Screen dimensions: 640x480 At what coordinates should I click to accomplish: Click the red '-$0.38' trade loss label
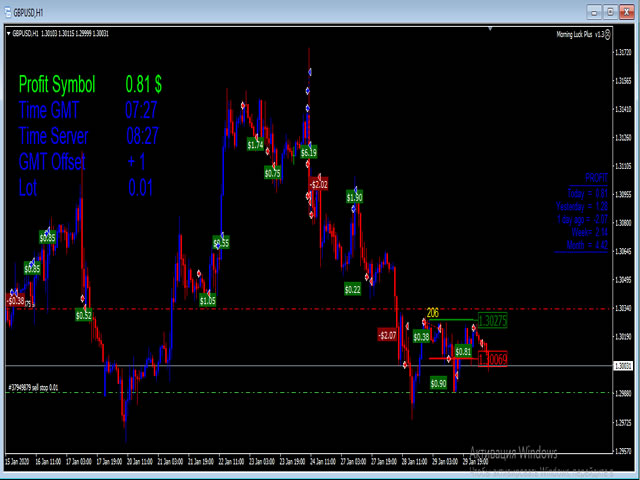pos(16,301)
